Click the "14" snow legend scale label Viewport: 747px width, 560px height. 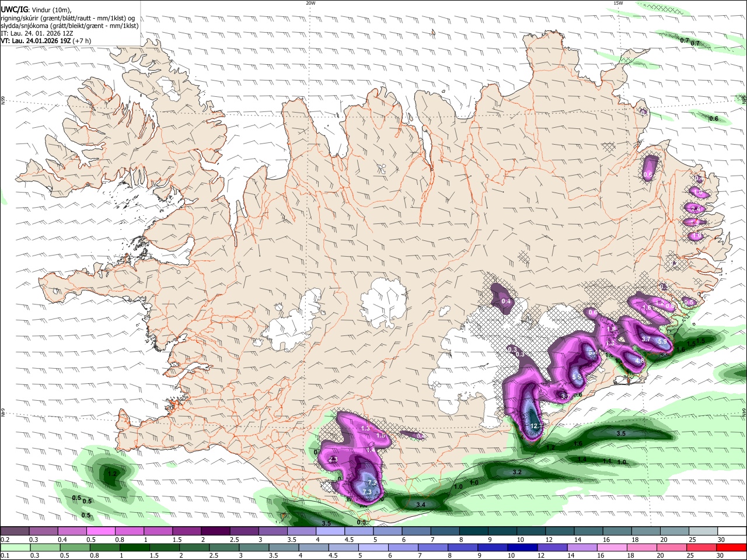[578, 540]
